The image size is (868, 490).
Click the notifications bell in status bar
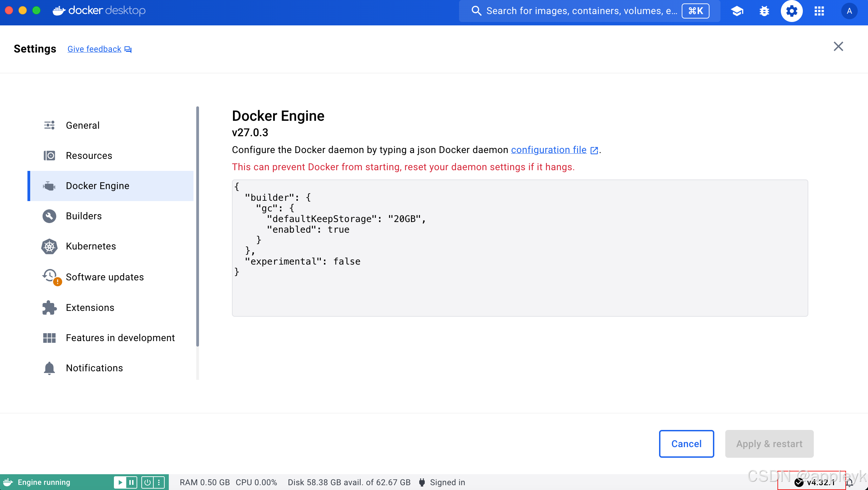850,483
